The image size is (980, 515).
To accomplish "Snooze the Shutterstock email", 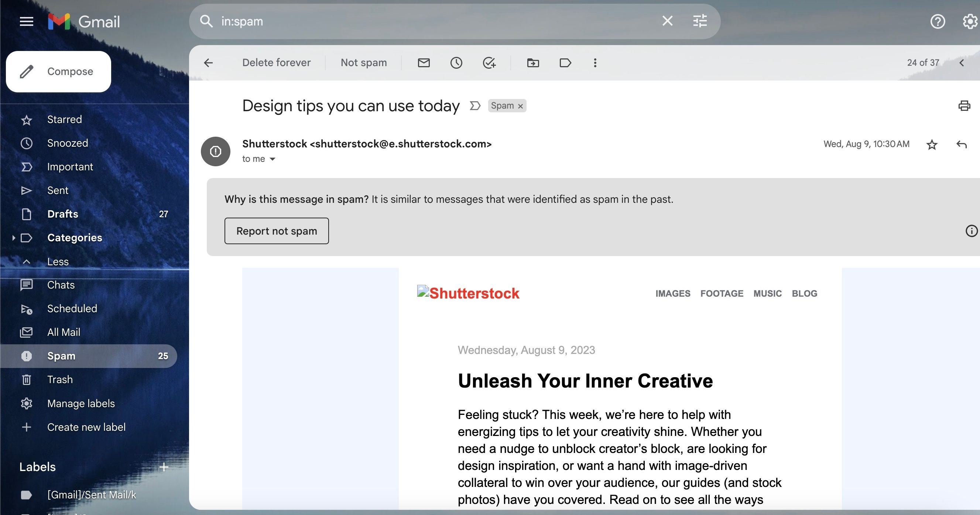I will pyautogui.click(x=456, y=62).
